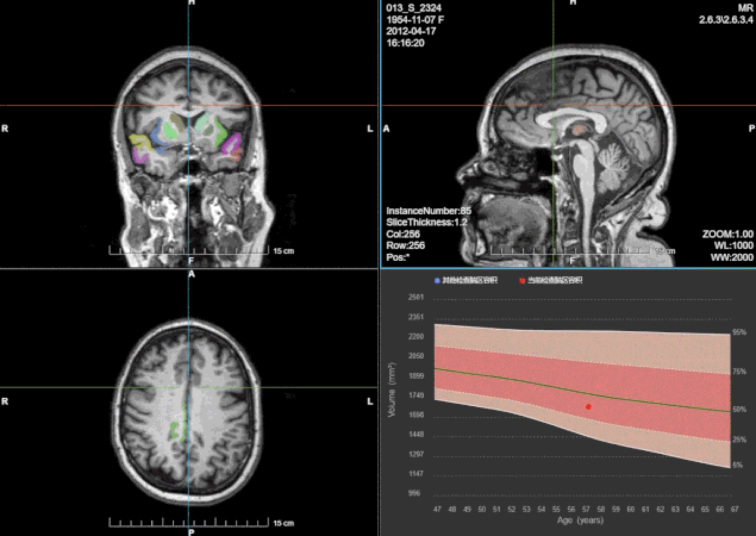Image resolution: width=756 pixels, height=536 pixels.
Task: Click the L orientation marker in the coronal view
Action: click(x=370, y=129)
